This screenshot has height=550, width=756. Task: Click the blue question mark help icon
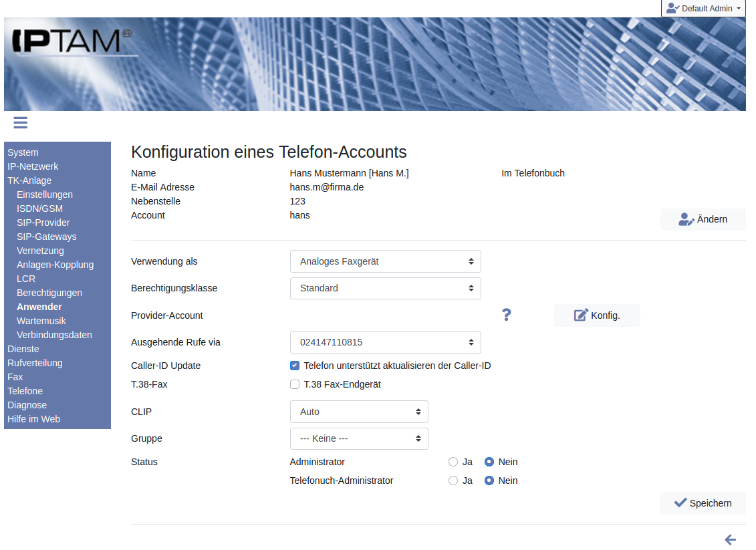506,315
